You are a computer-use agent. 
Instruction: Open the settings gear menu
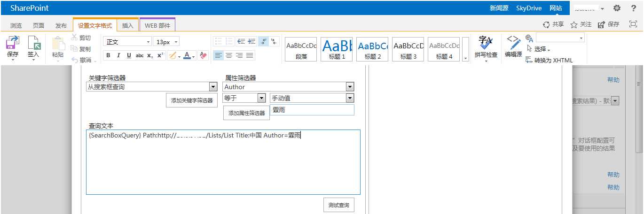(x=617, y=8)
